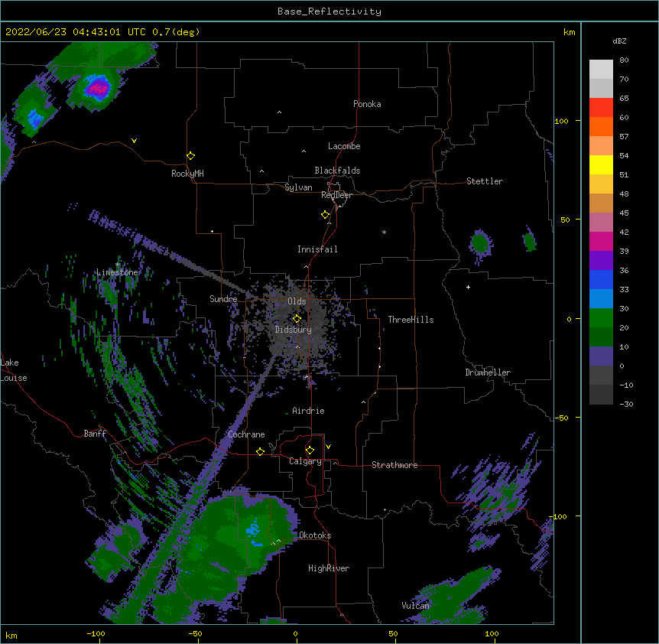Click the Base_Reflectivity title
Image resolution: width=659 pixels, height=644 pixels.
tap(329, 11)
